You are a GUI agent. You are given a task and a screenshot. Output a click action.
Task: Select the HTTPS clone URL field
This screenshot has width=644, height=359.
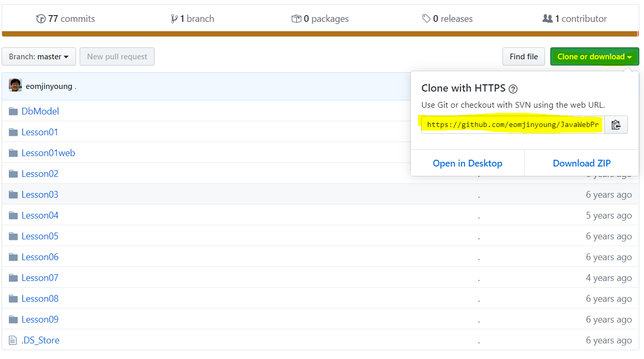click(513, 124)
